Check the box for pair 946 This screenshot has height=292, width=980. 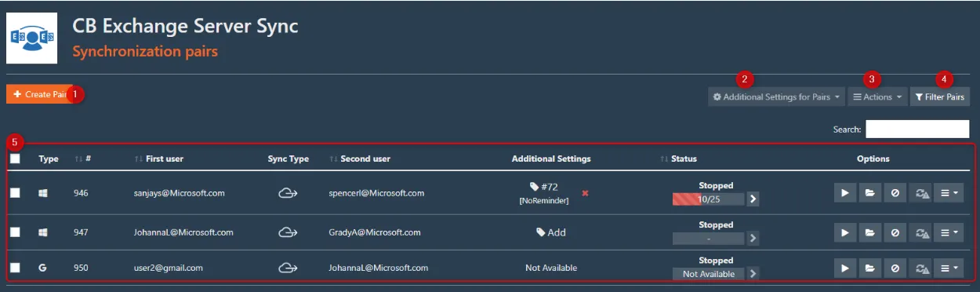pos(15,192)
